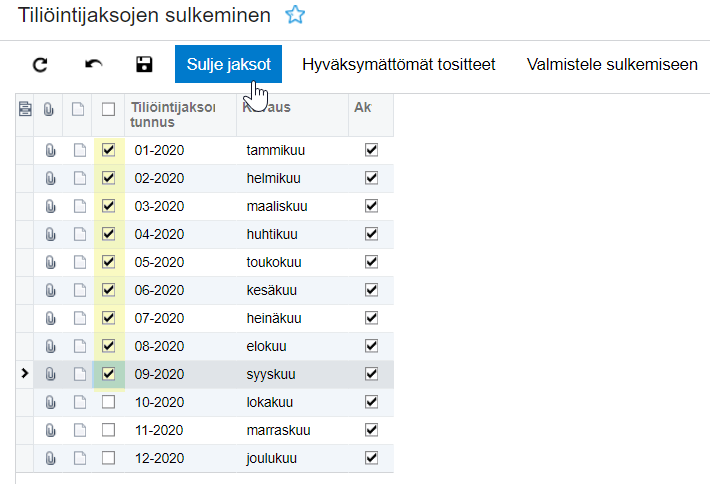710x484 pixels.
Task: Open note icon for 05-2020 row
Action: coord(79,262)
